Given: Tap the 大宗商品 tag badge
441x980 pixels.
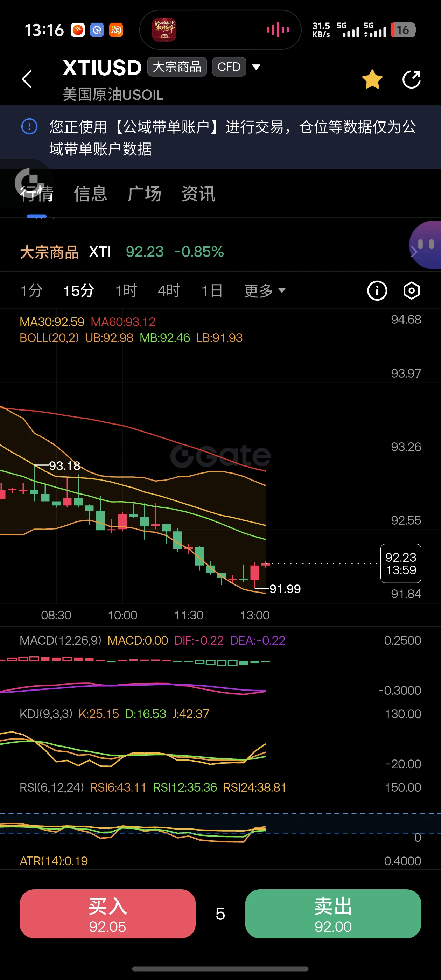Looking at the screenshot, I should pos(177,67).
